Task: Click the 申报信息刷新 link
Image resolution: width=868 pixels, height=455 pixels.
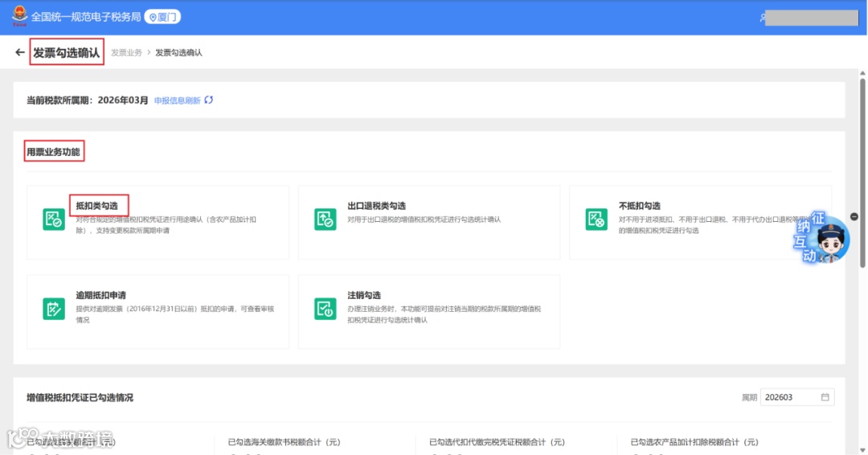Action: point(177,100)
